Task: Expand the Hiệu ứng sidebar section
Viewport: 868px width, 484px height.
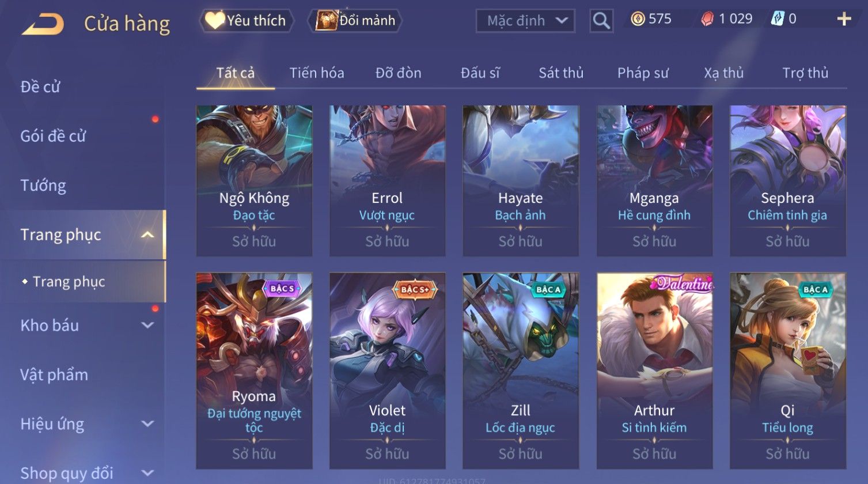Action: tap(147, 424)
